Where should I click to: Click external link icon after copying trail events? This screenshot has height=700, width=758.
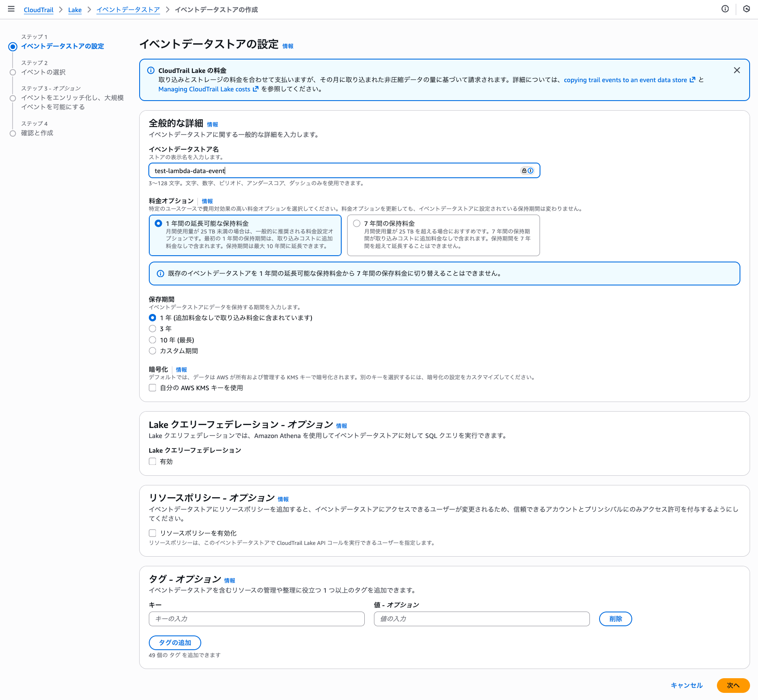click(x=693, y=80)
